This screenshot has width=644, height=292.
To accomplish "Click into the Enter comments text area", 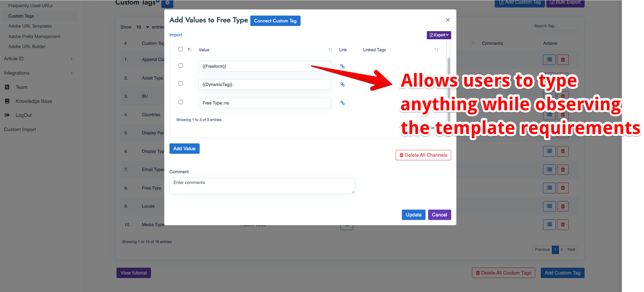I will (x=262, y=186).
